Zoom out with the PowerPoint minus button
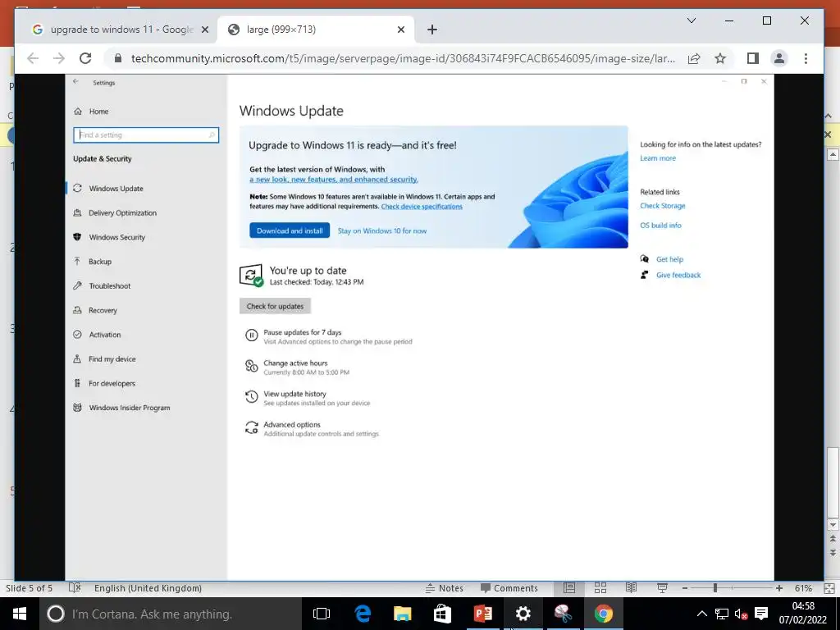The image size is (840, 630). pos(685,588)
